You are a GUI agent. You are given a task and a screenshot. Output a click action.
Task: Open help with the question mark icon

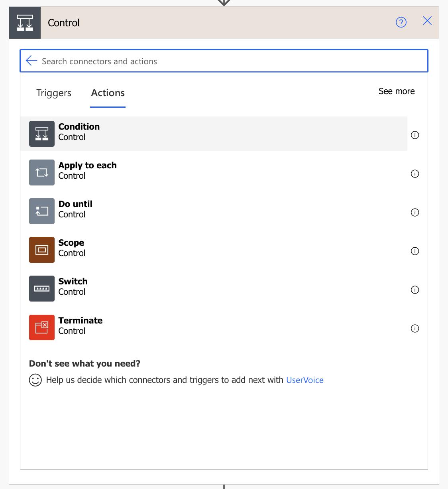coord(401,22)
